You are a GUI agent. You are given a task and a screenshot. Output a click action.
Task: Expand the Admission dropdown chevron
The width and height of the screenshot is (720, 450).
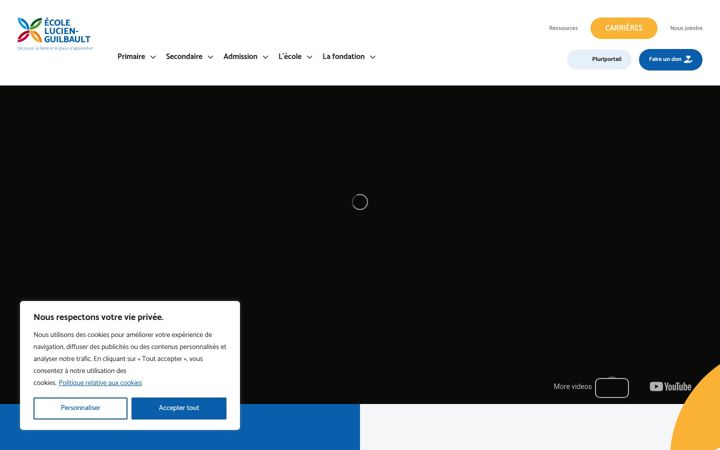[265, 57]
